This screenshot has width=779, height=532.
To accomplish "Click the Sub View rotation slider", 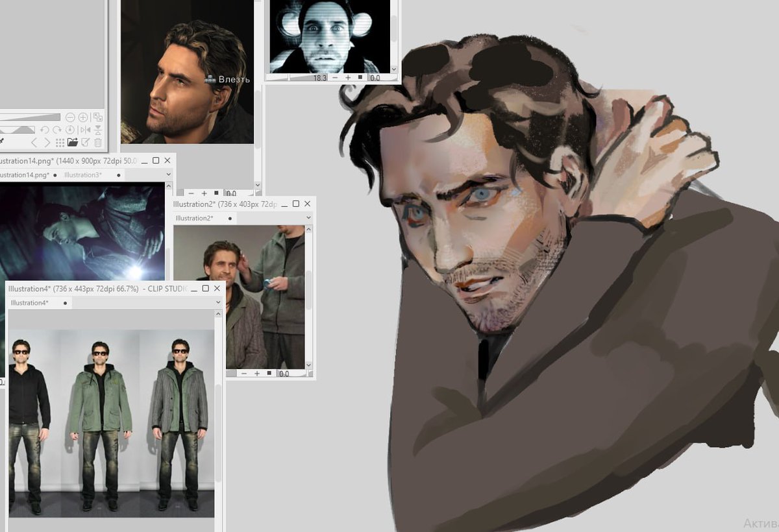I will click(18, 130).
